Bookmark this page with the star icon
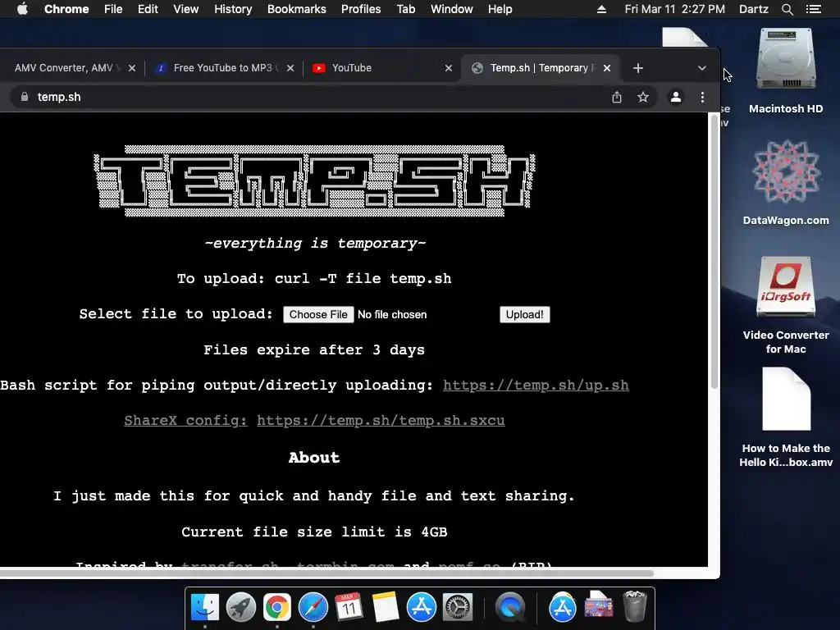840x630 pixels. point(643,97)
